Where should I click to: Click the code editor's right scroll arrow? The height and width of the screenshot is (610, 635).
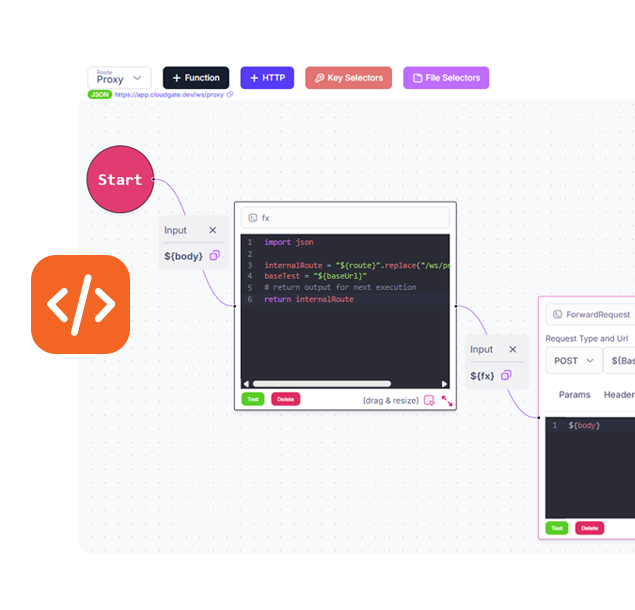(x=444, y=384)
